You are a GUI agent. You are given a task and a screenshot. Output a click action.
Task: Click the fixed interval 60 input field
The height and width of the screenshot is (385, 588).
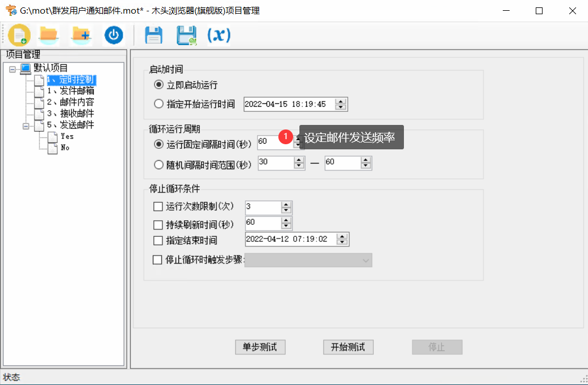pos(275,142)
